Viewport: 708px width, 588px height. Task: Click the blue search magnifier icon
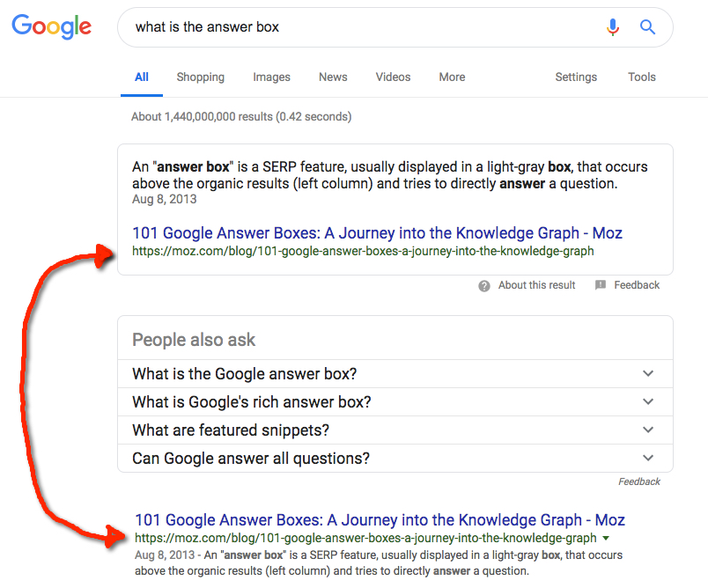[x=647, y=27]
